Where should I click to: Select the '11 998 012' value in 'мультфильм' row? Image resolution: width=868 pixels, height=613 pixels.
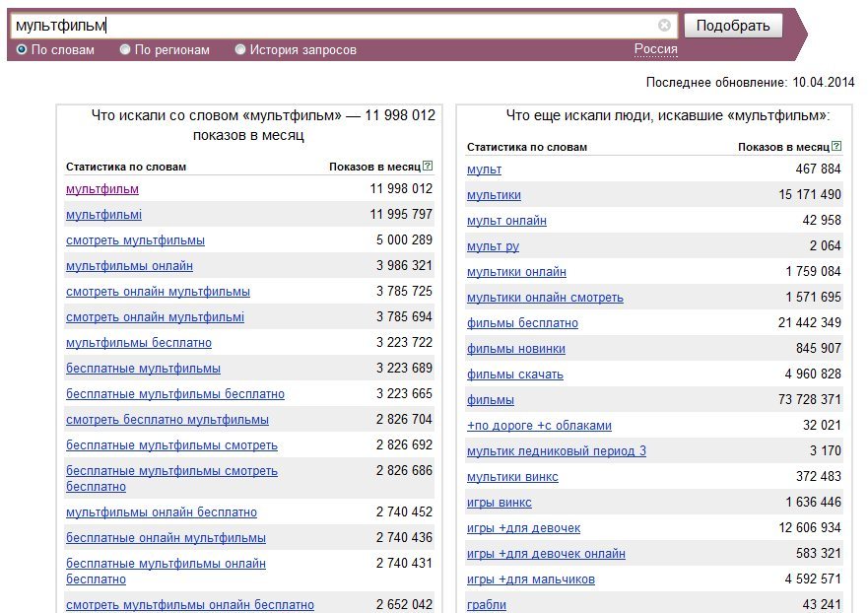pyautogui.click(x=401, y=189)
